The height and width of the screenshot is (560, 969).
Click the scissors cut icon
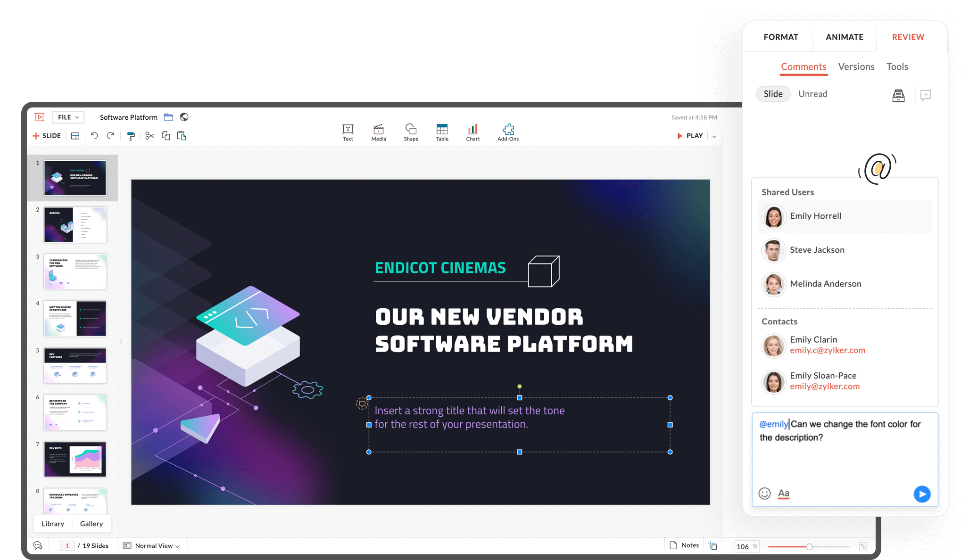click(x=149, y=136)
